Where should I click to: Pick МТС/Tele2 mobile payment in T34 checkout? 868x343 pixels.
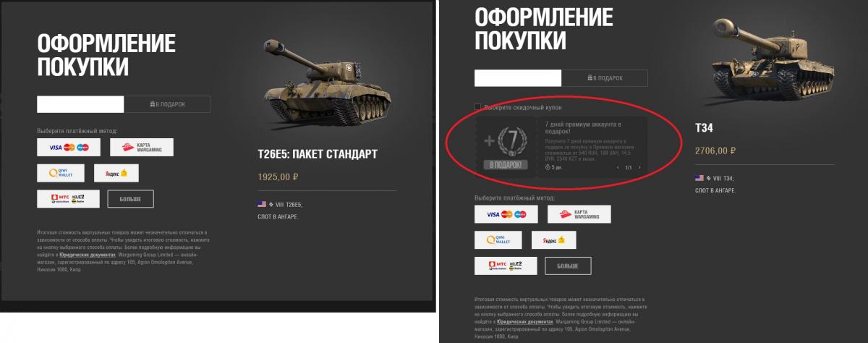pyautogui.click(x=504, y=266)
